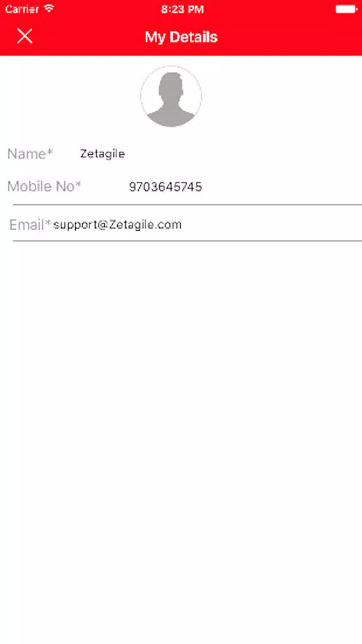This screenshot has height=644, width=362.
Task: Click the Mobile No* label
Action: pos(44,187)
